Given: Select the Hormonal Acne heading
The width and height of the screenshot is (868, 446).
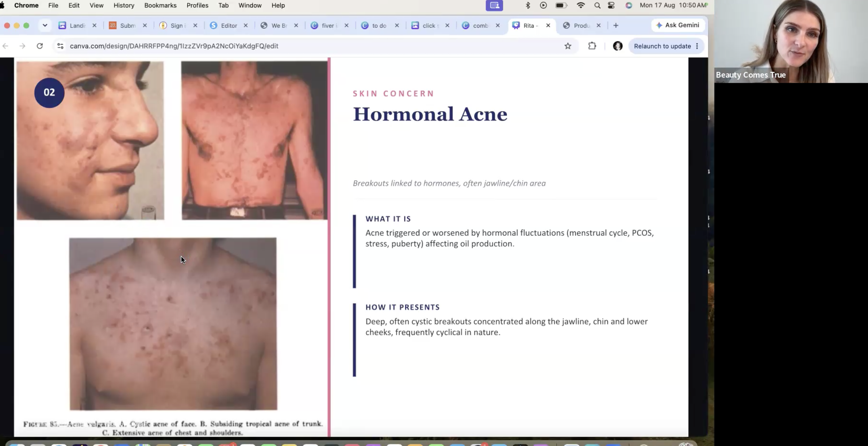Looking at the screenshot, I should click(430, 114).
